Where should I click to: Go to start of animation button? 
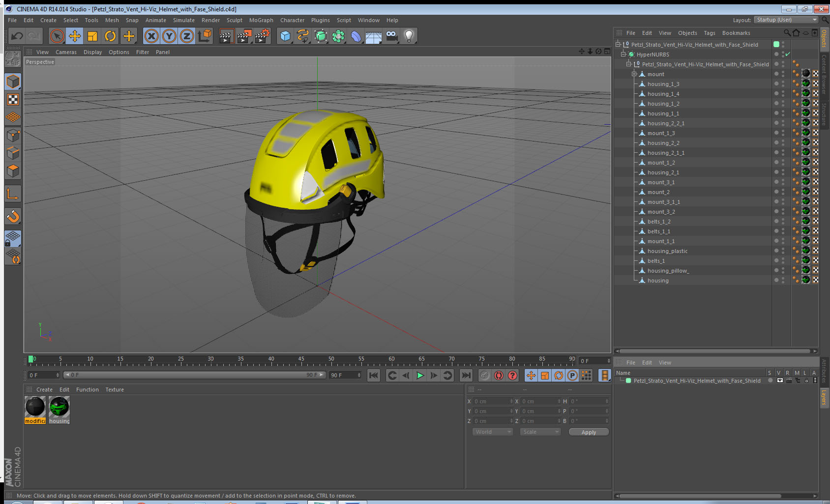click(x=374, y=375)
